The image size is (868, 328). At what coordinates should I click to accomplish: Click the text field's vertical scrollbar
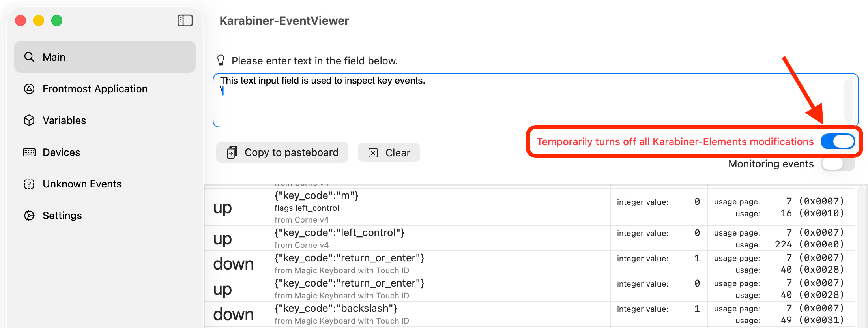pyautogui.click(x=848, y=100)
